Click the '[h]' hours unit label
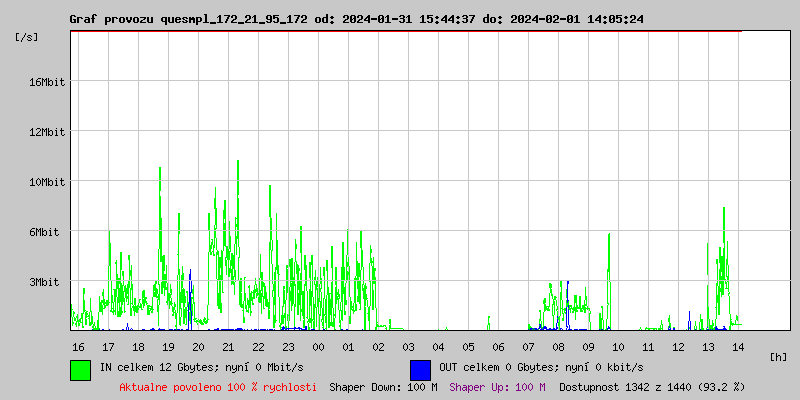800x400 pixels. 778,357
